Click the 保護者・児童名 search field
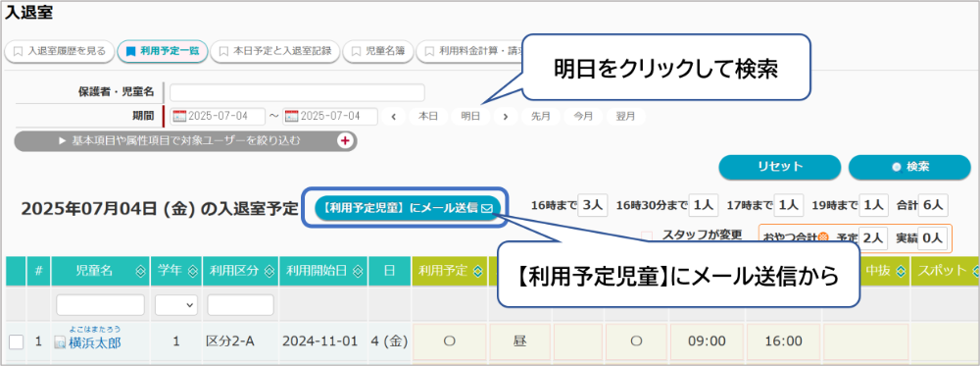 click(x=297, y=92)
